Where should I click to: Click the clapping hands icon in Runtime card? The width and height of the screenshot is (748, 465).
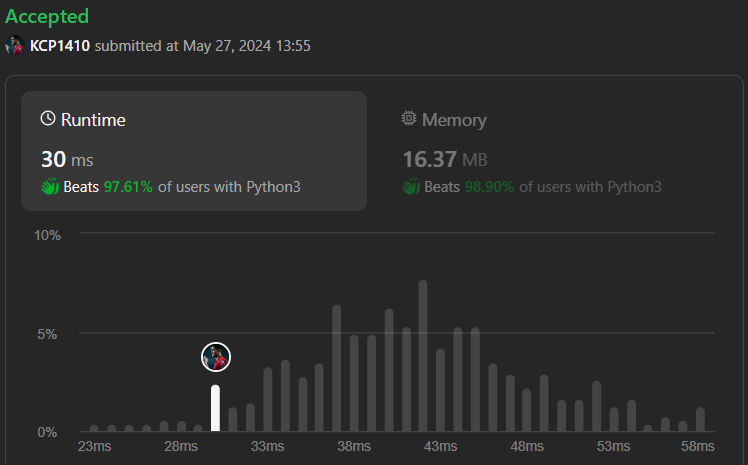pyautogui.click(x=48, y=187)
